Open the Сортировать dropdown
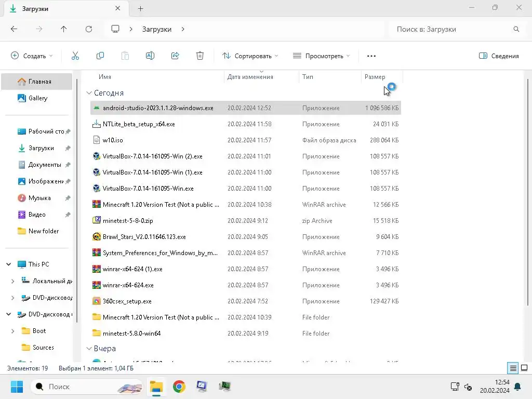 [250, 56]
